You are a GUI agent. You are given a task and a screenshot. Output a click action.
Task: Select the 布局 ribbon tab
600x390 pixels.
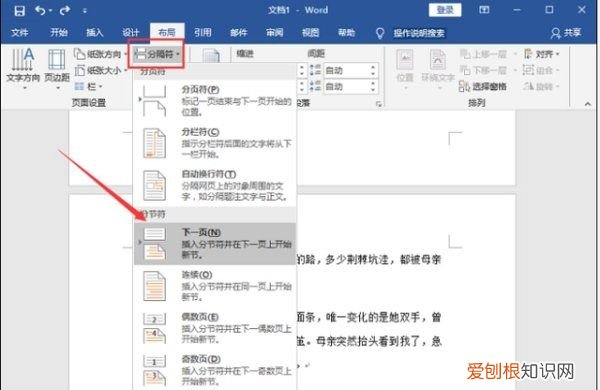[x=167, y=33]
